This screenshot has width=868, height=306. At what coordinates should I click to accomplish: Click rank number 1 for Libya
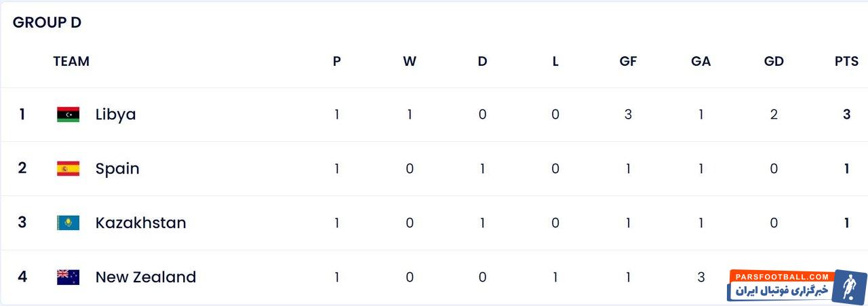point(22,115)
